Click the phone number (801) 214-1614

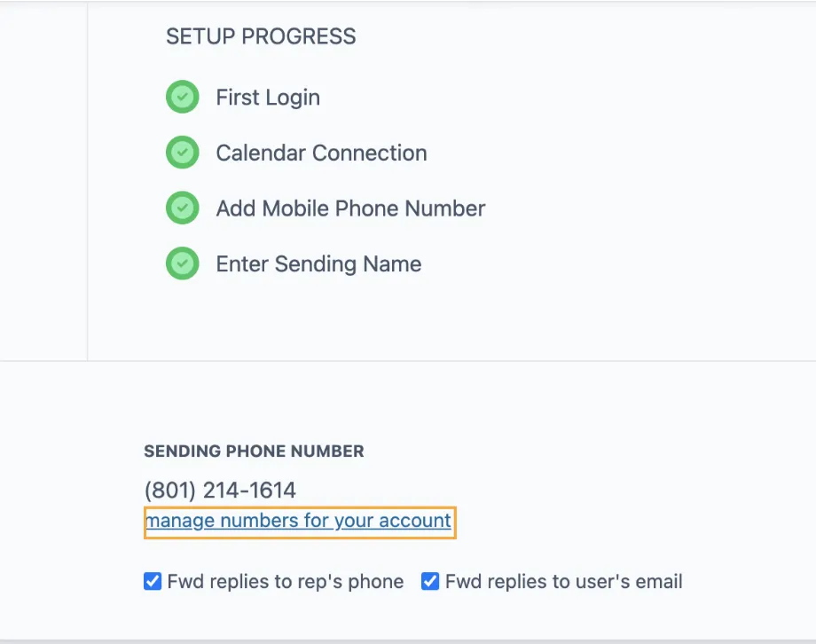pos(220,489)
